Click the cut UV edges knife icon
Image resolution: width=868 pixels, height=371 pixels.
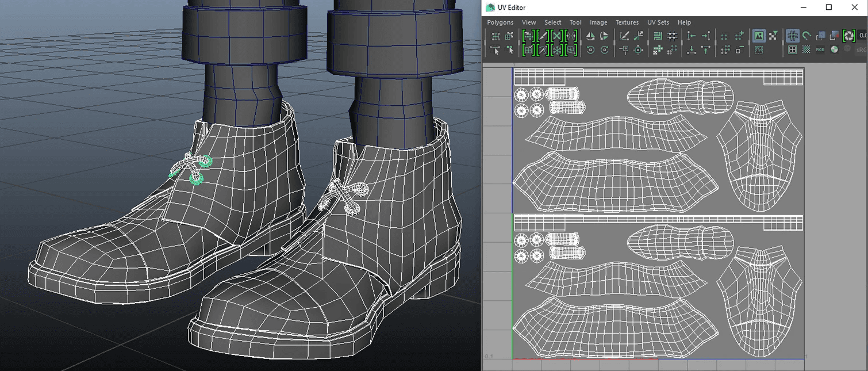[624, 36]
